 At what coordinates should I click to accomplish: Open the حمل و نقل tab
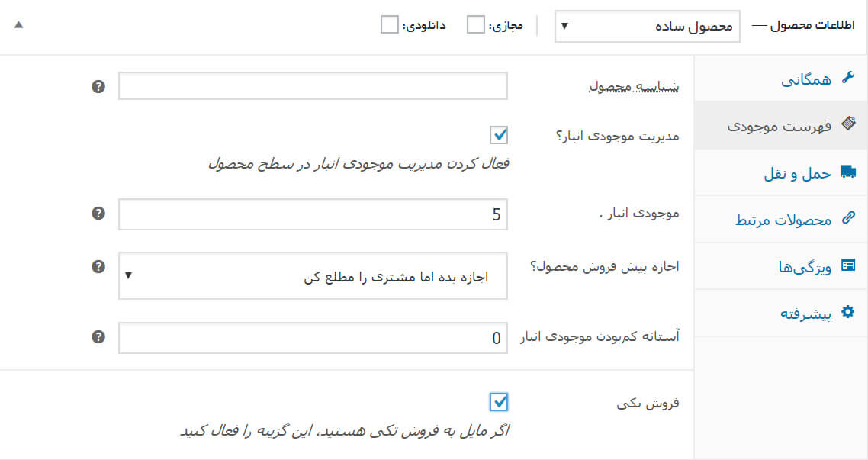[780, 172]
